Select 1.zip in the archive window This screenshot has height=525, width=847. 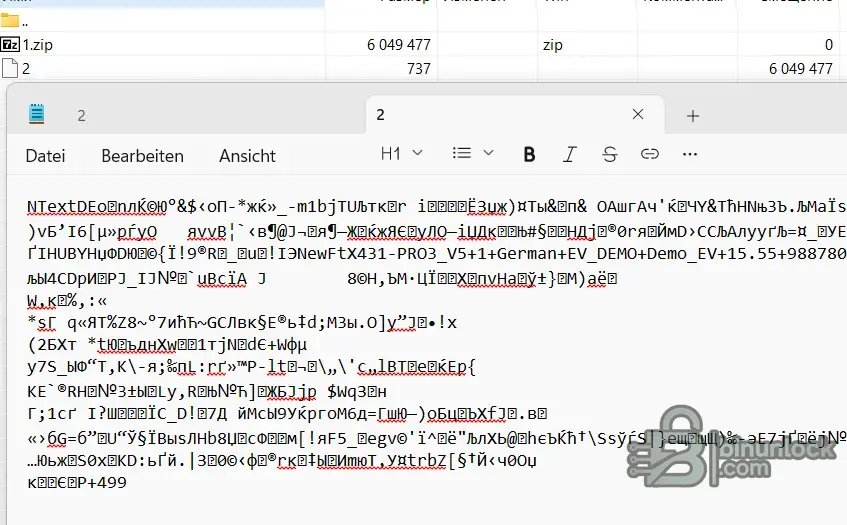pos(37,45)
